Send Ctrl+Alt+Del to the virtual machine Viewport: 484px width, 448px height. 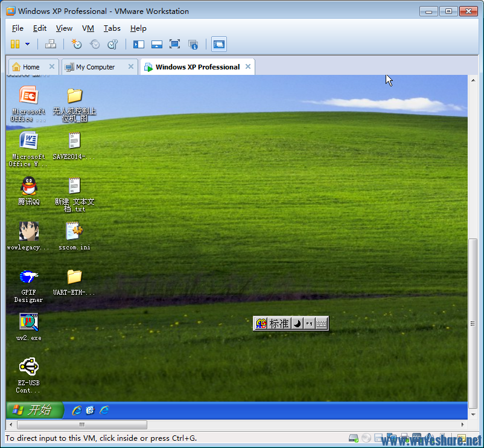point(50,44)
